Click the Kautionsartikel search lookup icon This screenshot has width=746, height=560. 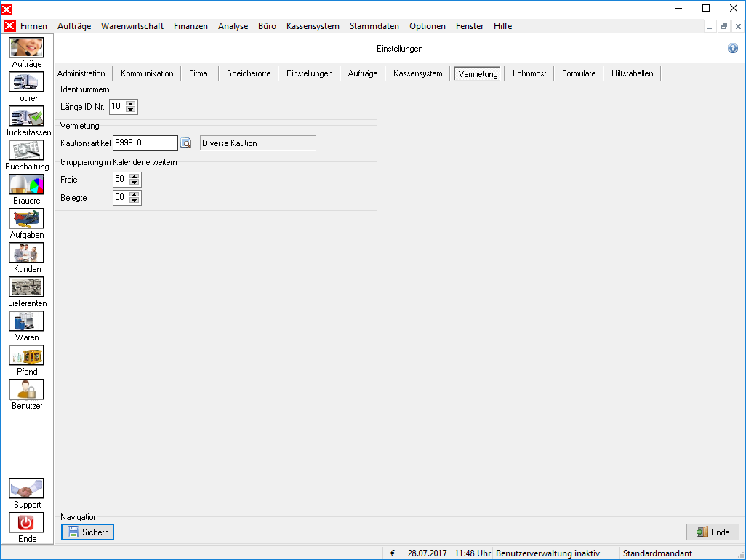coord(186,143)
